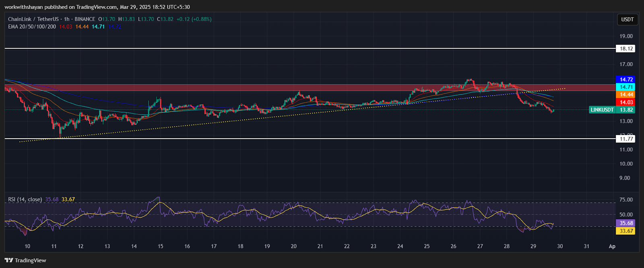Open the USDT currency selector
The width and height of the screenshot is (644, 268).
(x=627, y=19)
